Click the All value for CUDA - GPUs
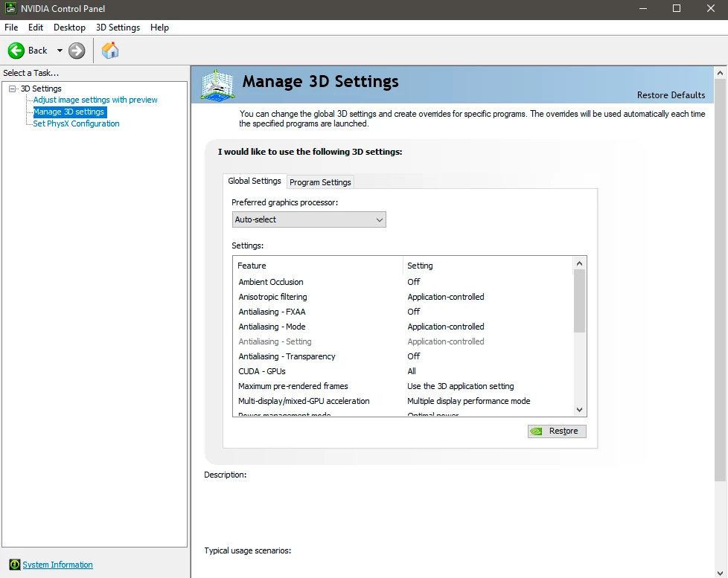Screen dimensions: 728x578 pos(412,371)
